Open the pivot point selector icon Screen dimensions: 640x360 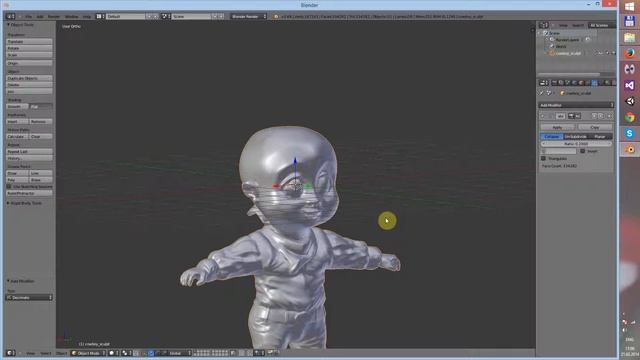(126, 353)
